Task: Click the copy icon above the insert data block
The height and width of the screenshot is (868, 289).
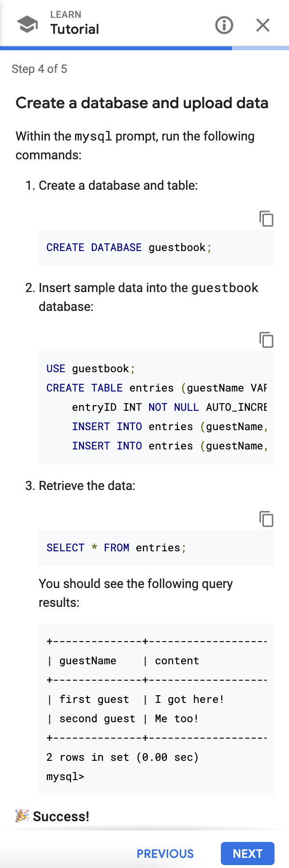Action: pos(266,340)
